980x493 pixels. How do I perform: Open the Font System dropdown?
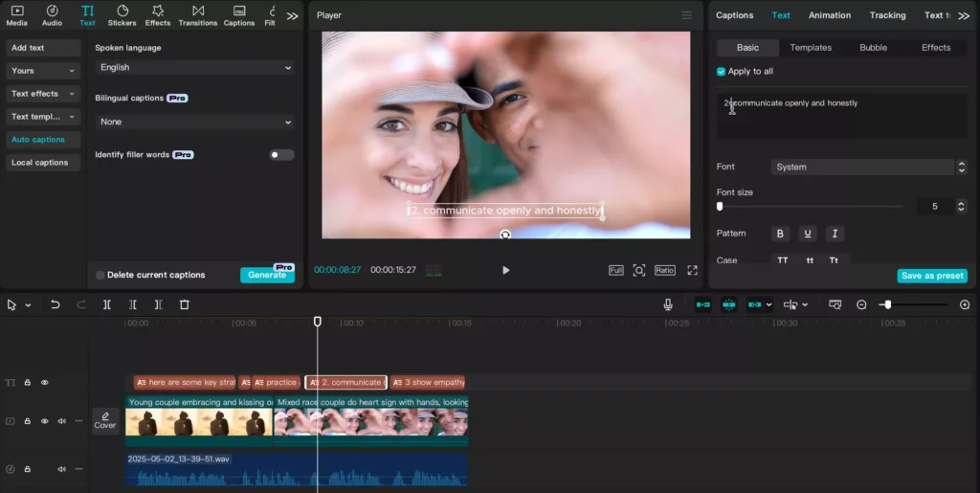[869, 167]
